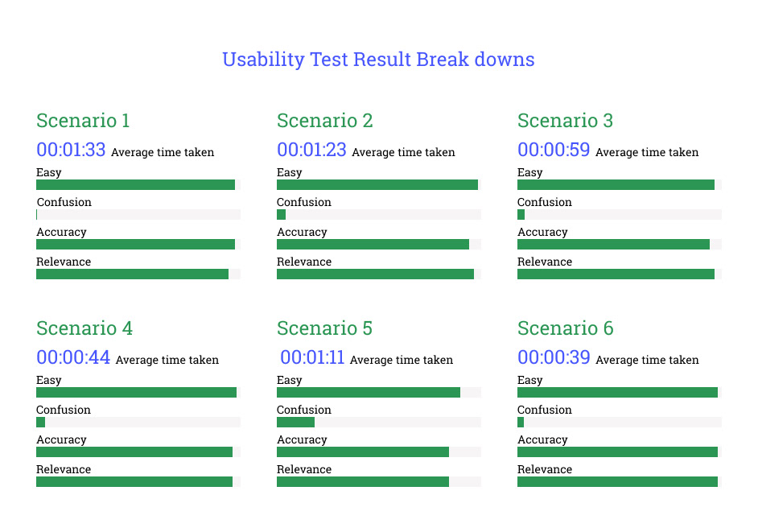758x532 pixels.
Task: Select the Scenario 2 heading
Action: (325, 121)
